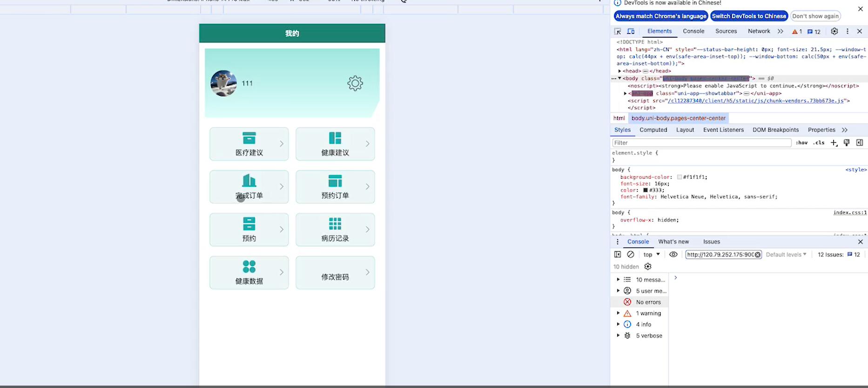Open the 健康数据 card
868x388 pixels.
(x=249, y=272)
